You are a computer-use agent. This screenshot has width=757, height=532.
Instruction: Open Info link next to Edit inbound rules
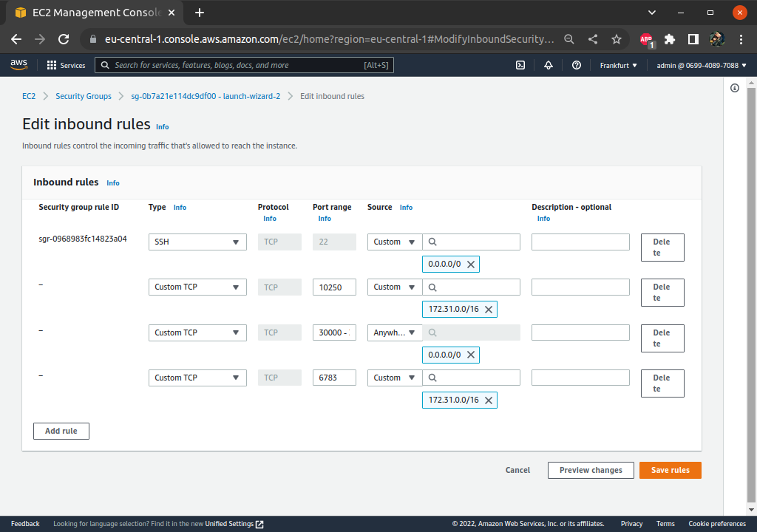pos(162,127)
